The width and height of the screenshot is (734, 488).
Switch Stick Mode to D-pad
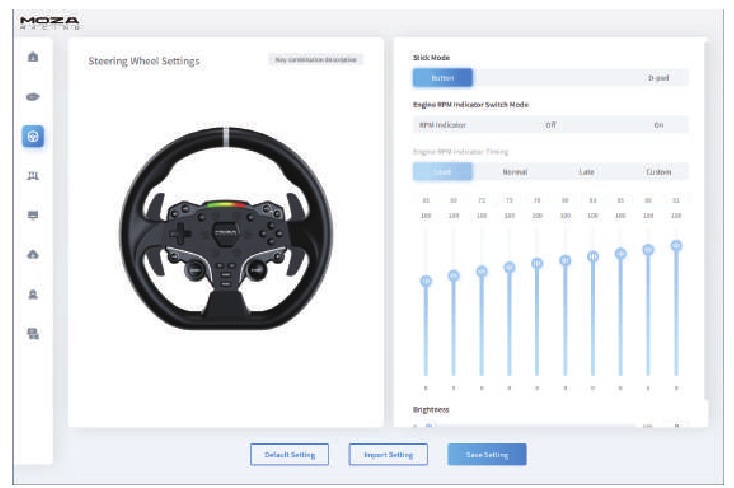click(x=658, y=78)
